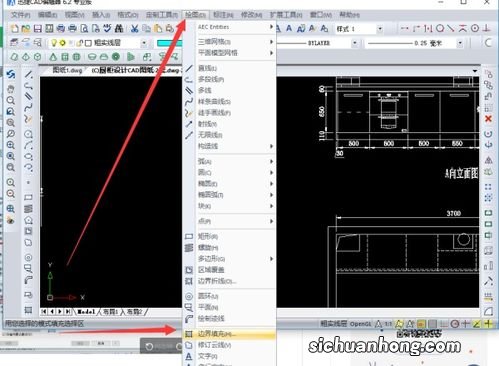Click the Paste clipboard icon
This screenshot has height=366, width=499.
pos(158,29)
